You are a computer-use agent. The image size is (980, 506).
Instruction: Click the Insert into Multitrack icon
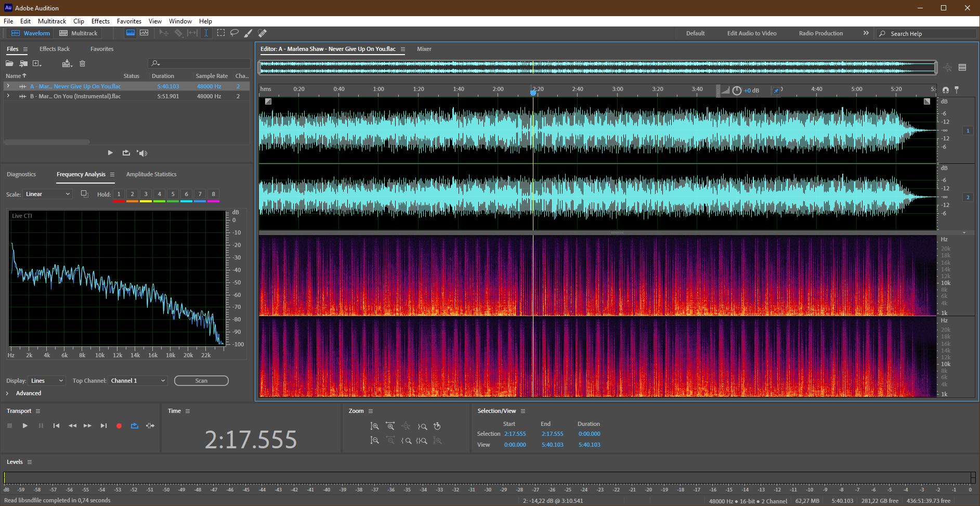pyautogui.click(x=67, y=63)
